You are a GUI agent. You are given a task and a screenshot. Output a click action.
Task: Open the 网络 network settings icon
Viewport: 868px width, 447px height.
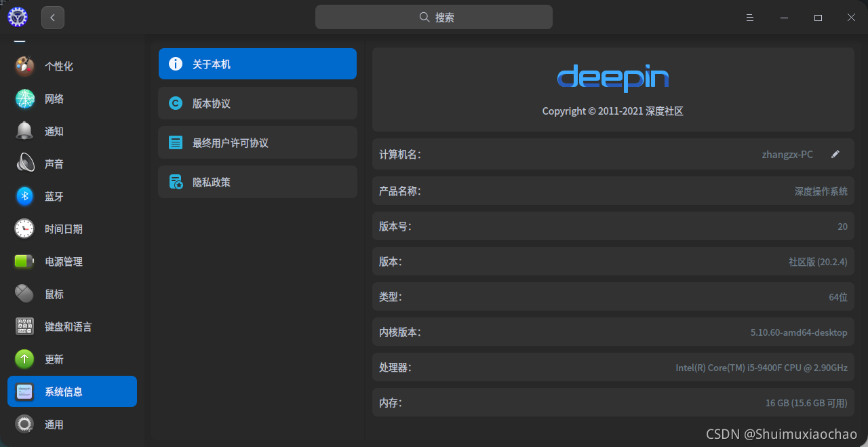point(25,99)
